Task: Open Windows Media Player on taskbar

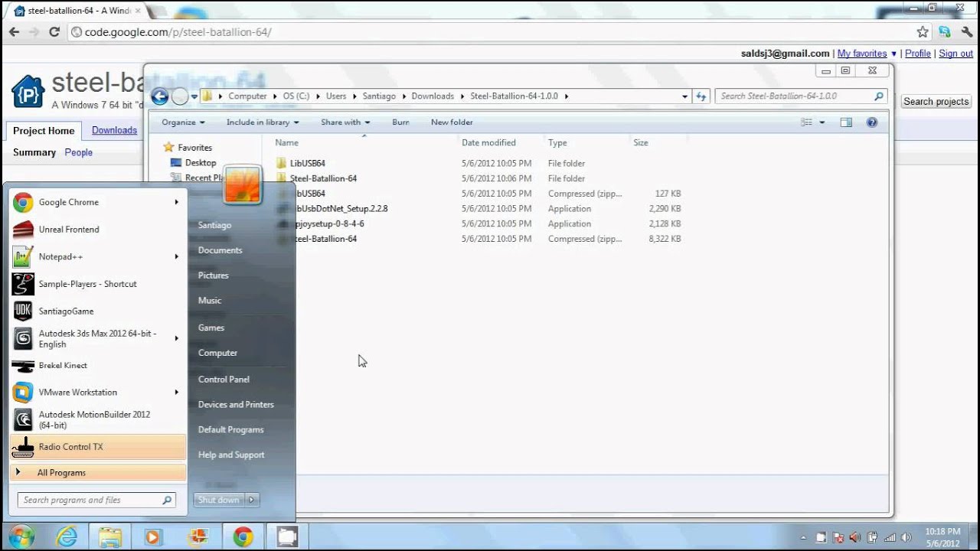Action: point(152,536)
